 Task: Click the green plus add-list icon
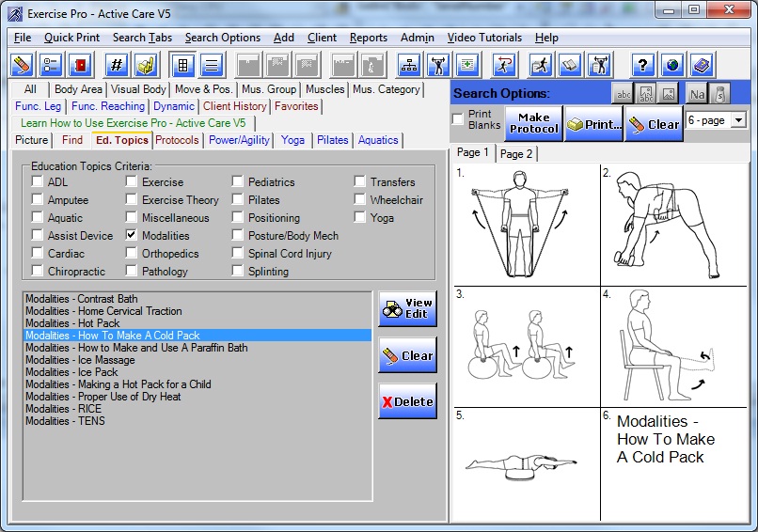(467, 65)
